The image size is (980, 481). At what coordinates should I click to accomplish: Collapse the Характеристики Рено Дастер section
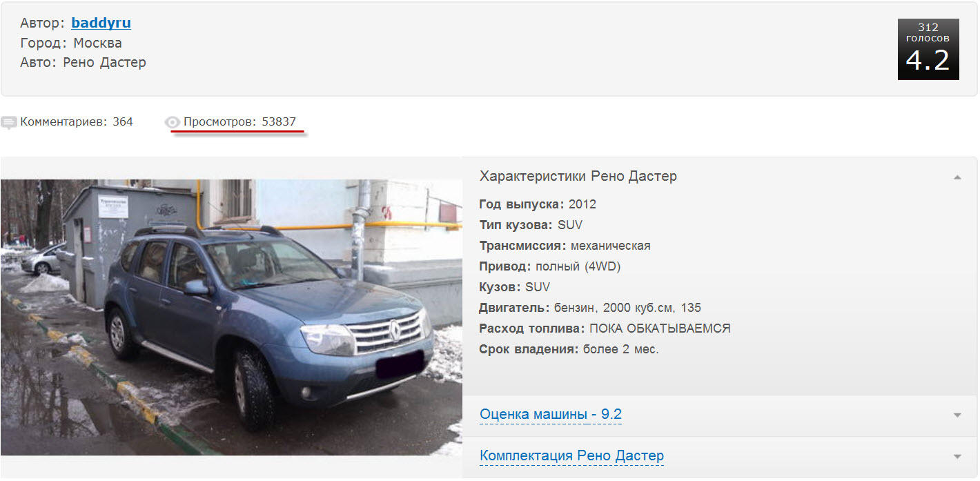(x=957, y=177)
